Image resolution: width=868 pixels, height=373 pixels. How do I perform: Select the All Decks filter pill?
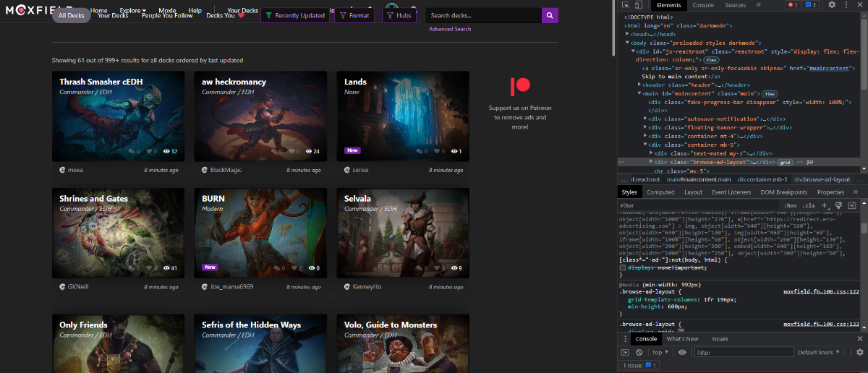pos(71,15)
